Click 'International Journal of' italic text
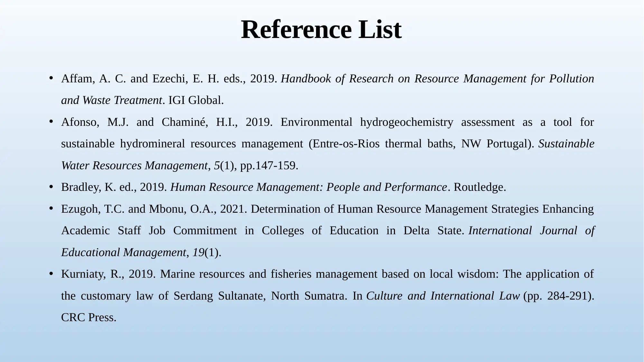Viewport: 644px width, 362px height. point(531,231)
